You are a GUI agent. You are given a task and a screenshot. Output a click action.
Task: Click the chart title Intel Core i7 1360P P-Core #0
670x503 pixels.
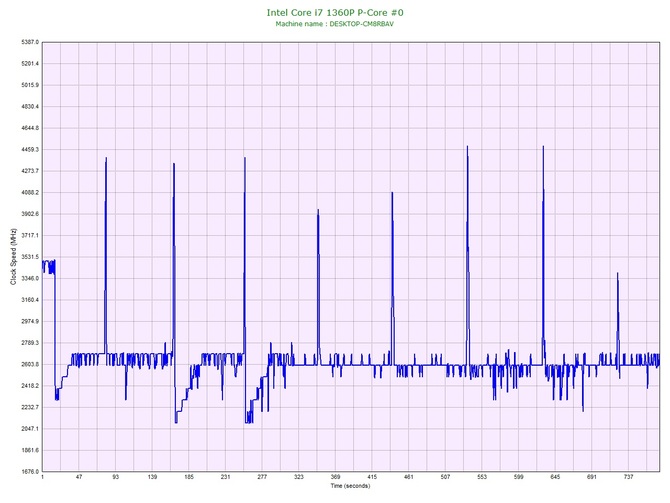335,12
